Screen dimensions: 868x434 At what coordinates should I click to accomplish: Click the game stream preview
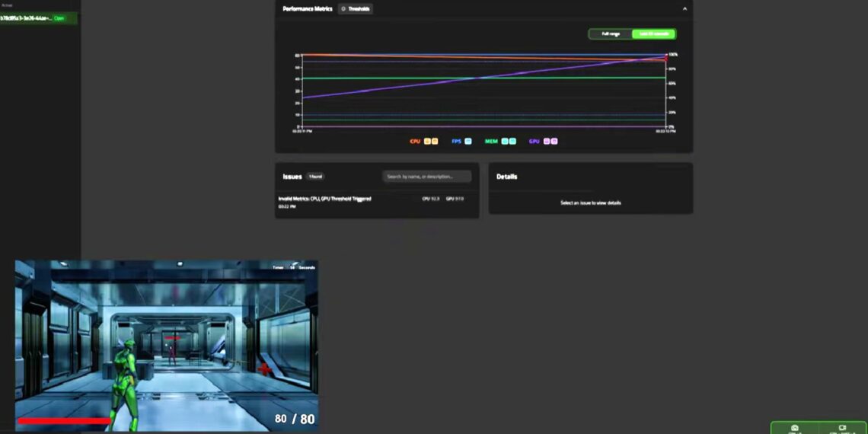coord(167,345)
